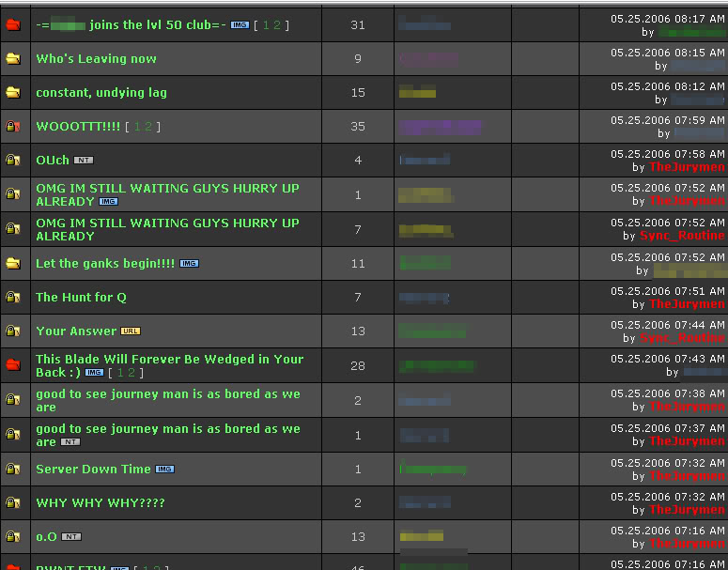728x570 pixels.
Task: Click the folder icon for 'constant, undying lag'
Action: [x=13, y=93]
